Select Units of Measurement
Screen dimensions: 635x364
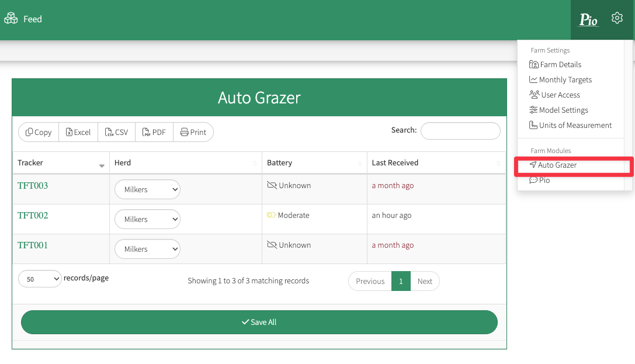click(x=575, y=126)
